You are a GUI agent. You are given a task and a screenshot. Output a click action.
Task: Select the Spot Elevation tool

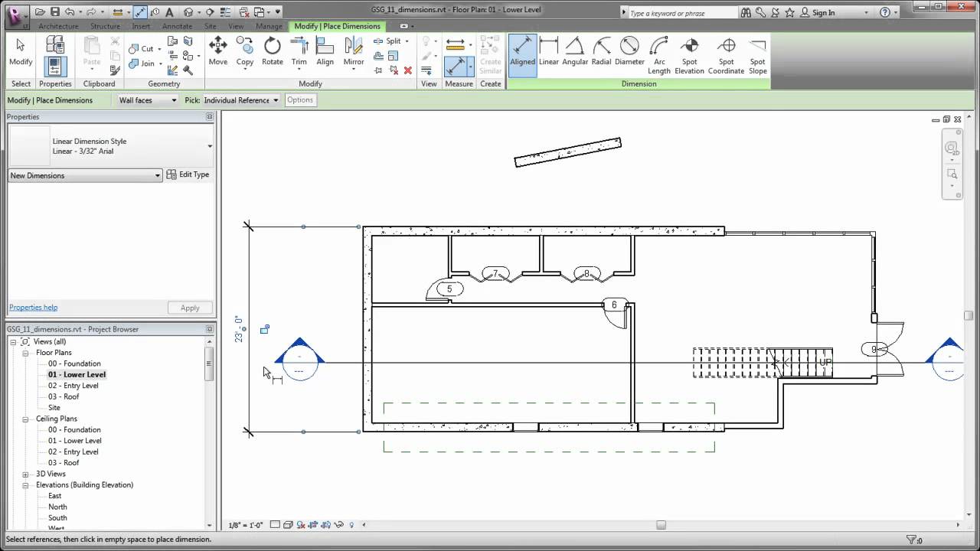click(x=689, y=55)
